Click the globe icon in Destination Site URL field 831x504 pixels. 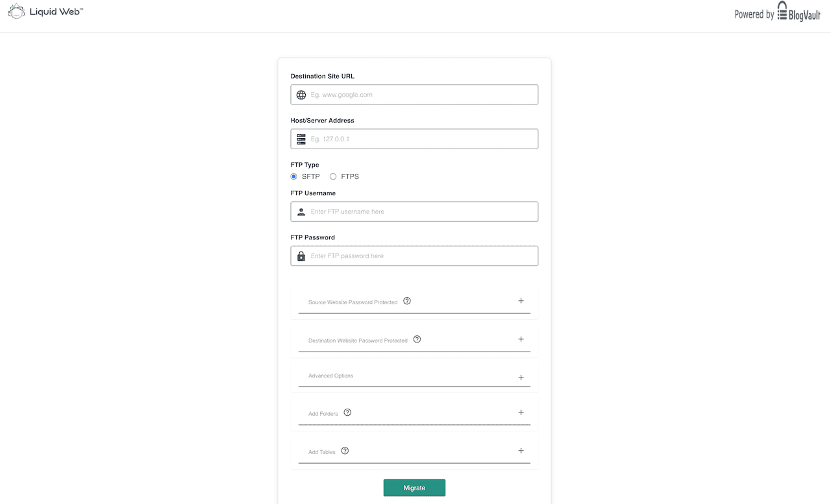coord(301,94)
